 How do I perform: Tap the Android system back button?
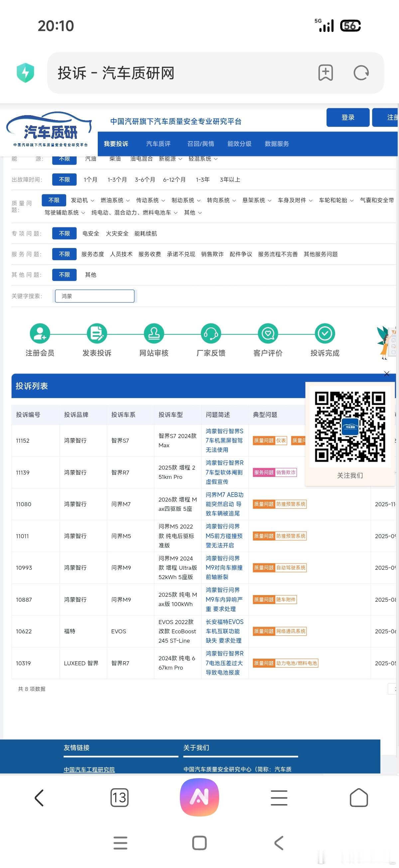(x=279, y=843)
